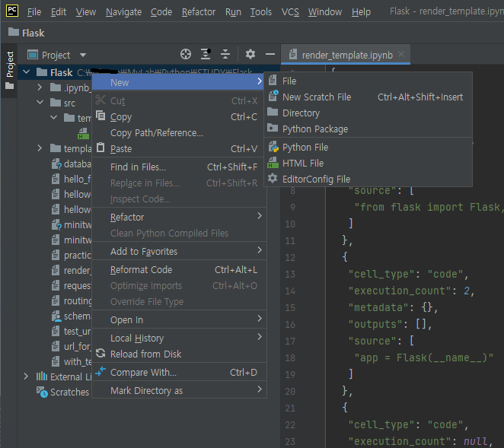
Task: Open Project panel settings gear
Action: pyautogui.click(x=250, y=54)
